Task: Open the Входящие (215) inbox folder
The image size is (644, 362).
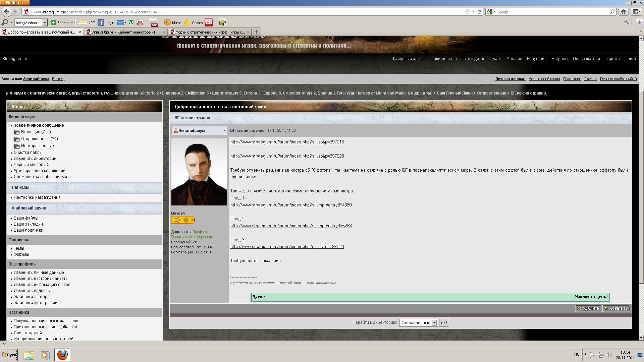Action: pos(36,132)
